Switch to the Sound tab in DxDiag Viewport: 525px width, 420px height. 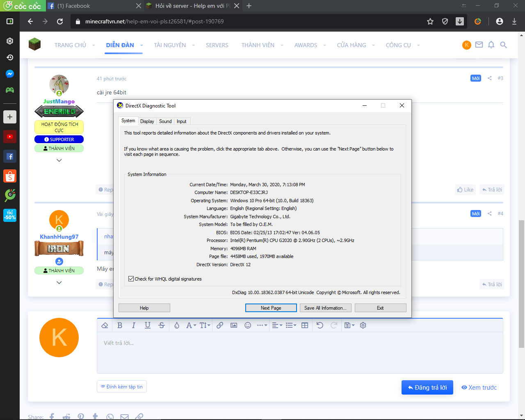(x=165, y=121)
